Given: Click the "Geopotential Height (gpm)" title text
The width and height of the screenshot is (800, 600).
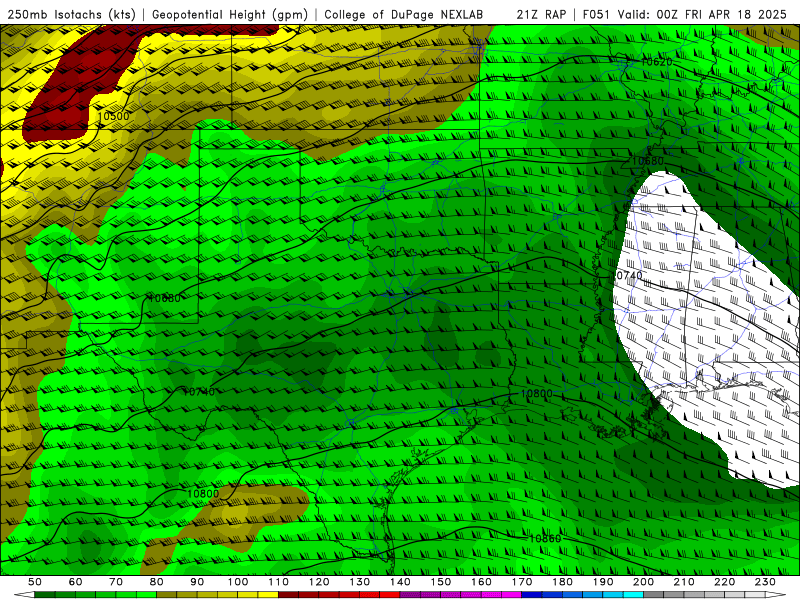Looking at the screenshot, I should pyautogui.click(x=230, y=15).
